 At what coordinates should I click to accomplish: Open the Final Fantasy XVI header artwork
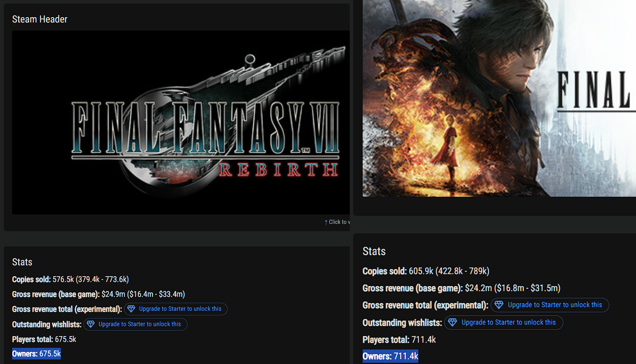click(x=499, y=98)
